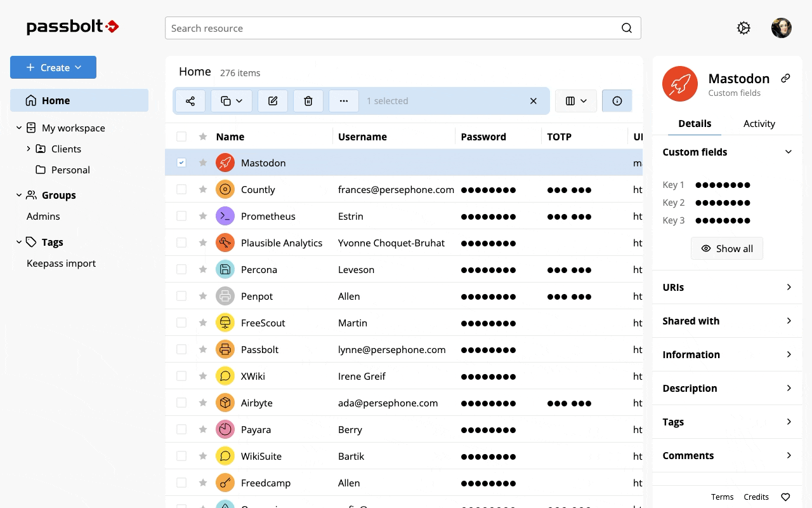Viewport: 812px width, 508px height.
Task: Open the user profile avatar
Action: tap(782, 28)
